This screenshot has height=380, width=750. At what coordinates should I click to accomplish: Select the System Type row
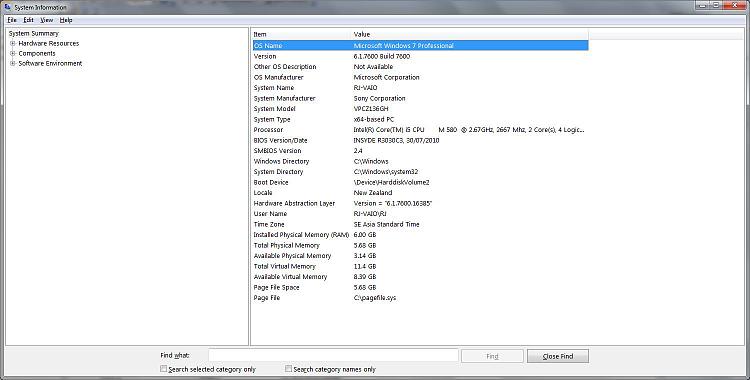tap(420, 119)
